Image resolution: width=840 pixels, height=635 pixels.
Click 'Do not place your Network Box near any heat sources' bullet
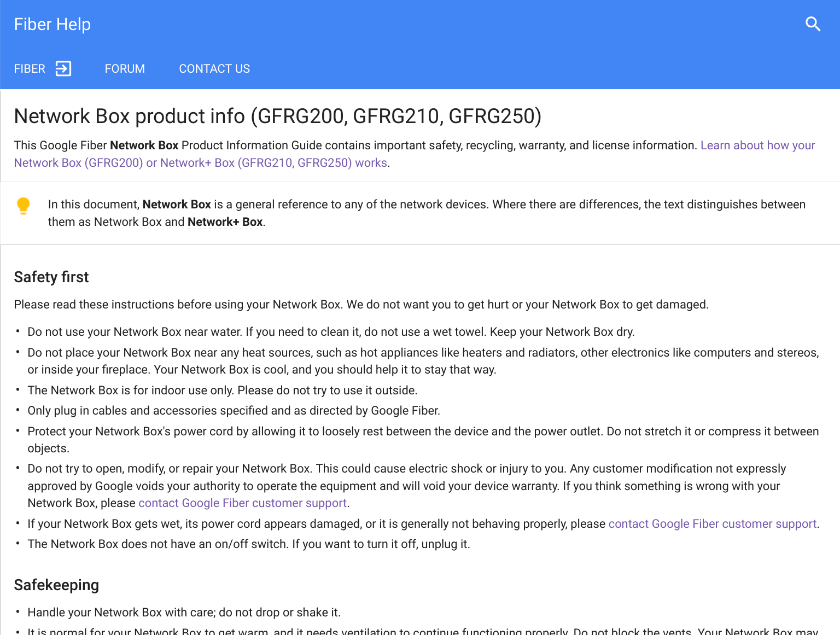pos(423,361)
